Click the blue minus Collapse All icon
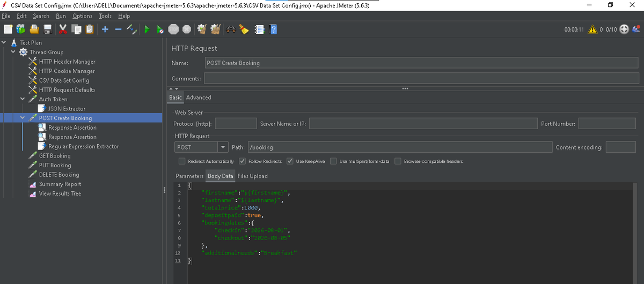 click(118, 29)
